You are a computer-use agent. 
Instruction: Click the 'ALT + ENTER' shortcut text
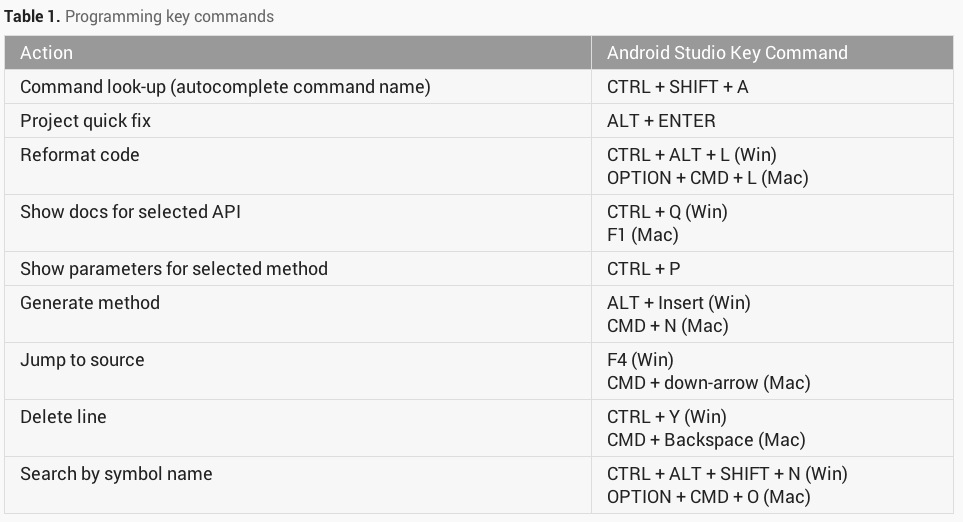coord(661,121)
